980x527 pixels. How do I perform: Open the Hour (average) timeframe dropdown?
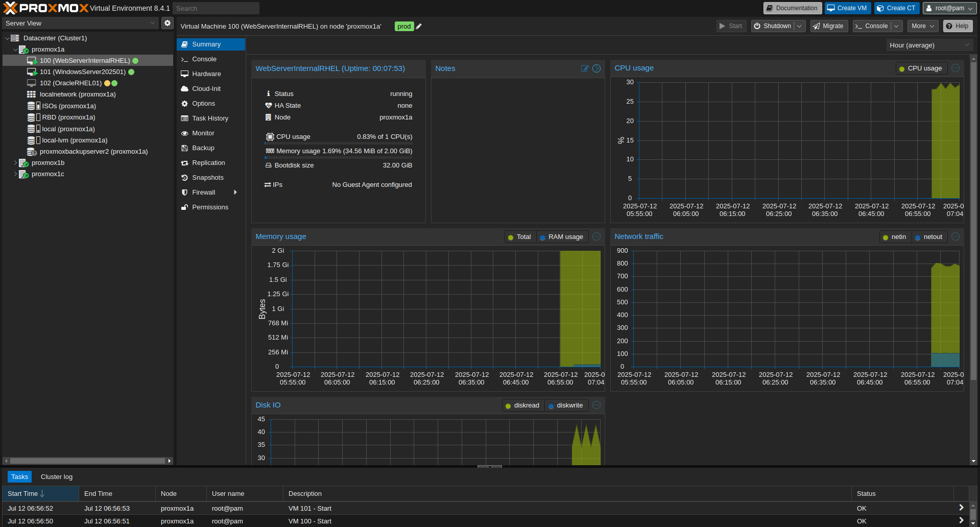(x=929, y=45)
